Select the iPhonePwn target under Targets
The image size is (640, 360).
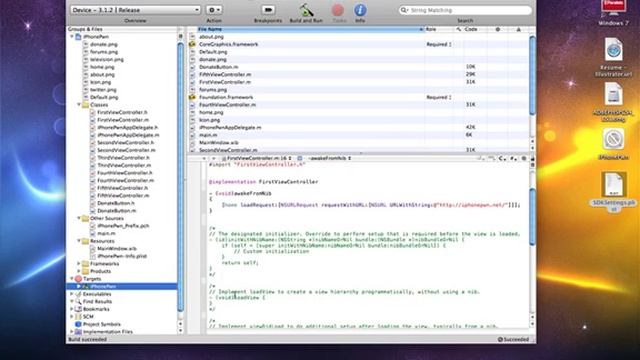coord(122,287)
